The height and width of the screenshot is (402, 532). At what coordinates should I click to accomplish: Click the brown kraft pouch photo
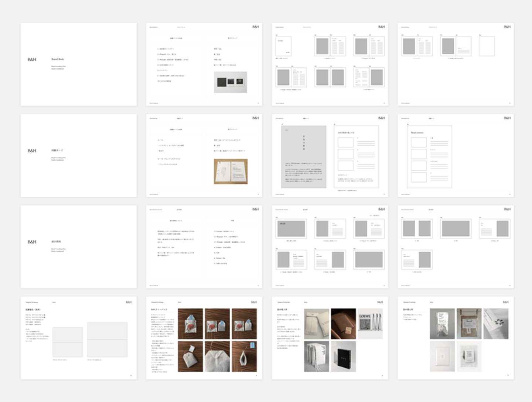click(x=469, y=324)
